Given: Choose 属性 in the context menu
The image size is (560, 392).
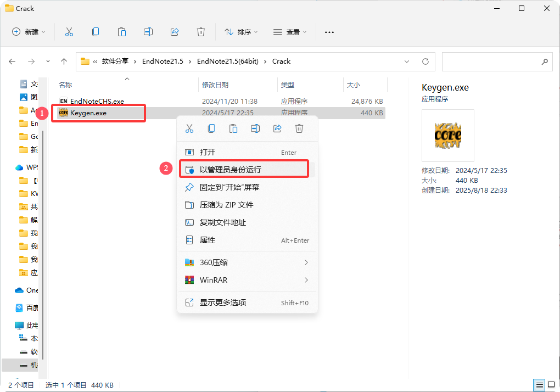Looking at the screenshot, I should tap(247, 240).
